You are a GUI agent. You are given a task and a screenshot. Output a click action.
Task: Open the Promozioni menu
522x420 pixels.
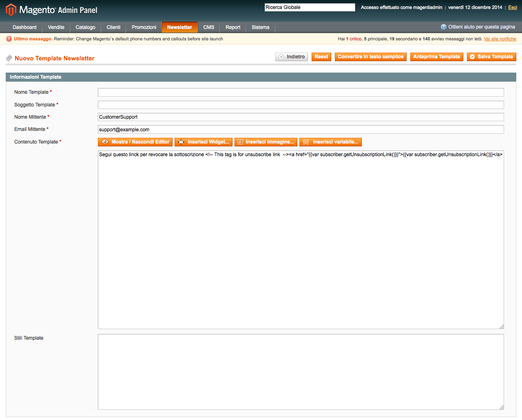coord(144,27)
